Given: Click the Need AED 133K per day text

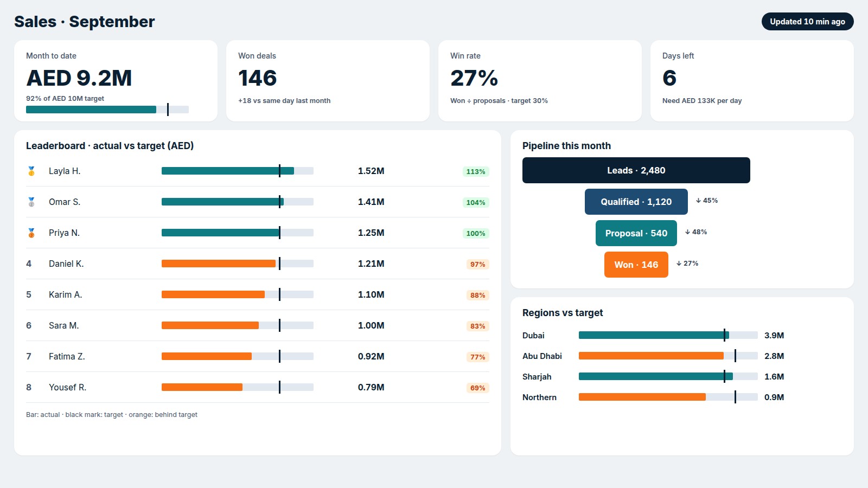Looking at the screenshot, I should [x=702, y=101].
